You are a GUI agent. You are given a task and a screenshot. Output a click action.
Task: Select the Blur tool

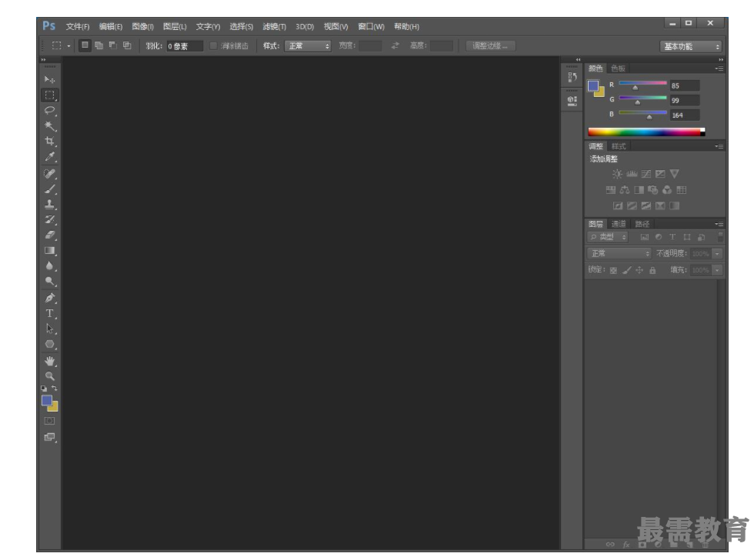pos(49,266)
